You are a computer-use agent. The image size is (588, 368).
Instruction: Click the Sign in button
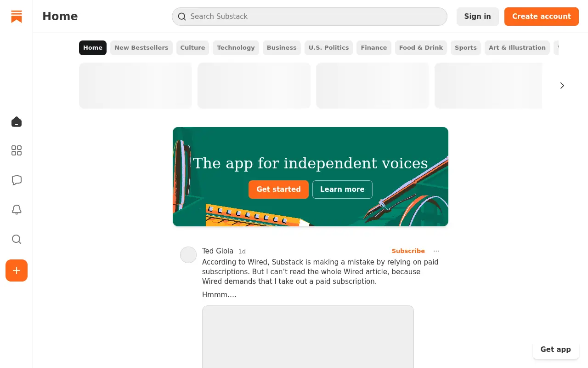click(x=478, y=17)
